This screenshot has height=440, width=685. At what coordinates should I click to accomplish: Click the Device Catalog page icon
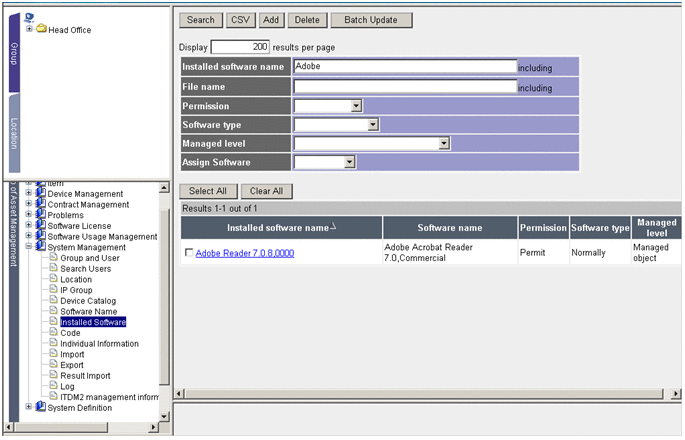point(54,301)
